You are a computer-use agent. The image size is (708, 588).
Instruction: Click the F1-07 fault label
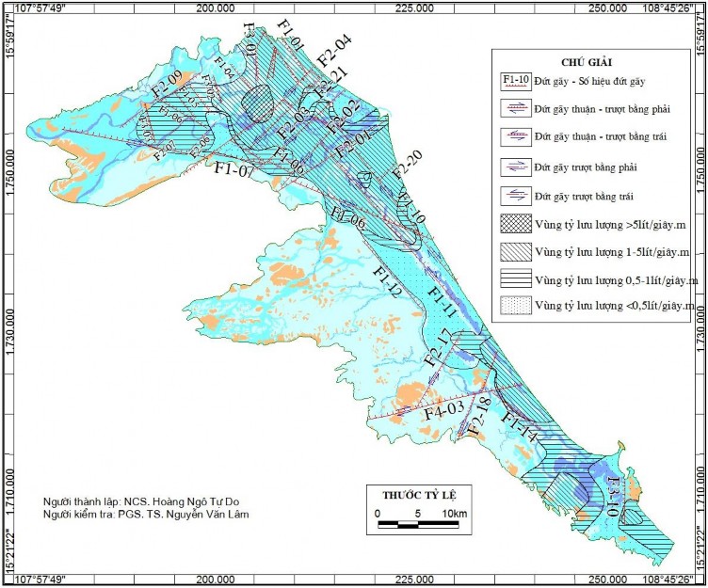point(233,170)
